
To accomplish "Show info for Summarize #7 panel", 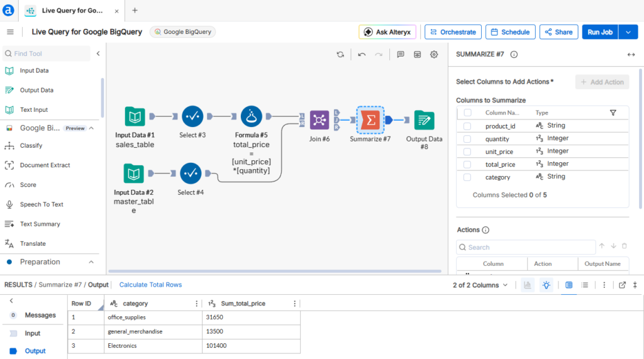I will tap(514, 54).
